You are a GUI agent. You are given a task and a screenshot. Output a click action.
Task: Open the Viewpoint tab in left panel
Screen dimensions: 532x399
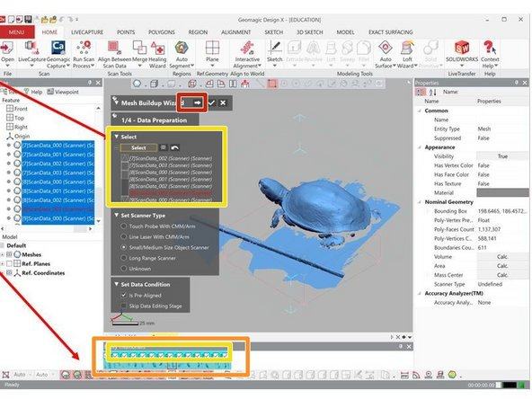[x=63, y=92]
